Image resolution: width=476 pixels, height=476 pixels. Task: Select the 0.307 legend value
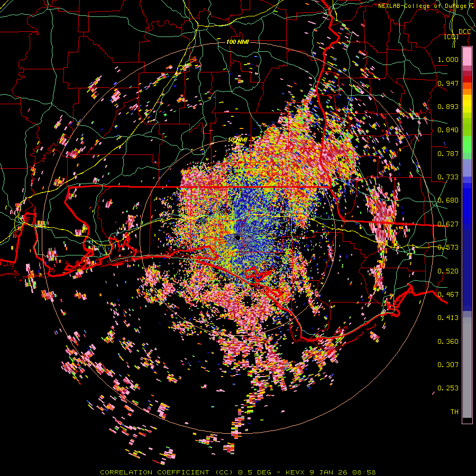point(448,364)
